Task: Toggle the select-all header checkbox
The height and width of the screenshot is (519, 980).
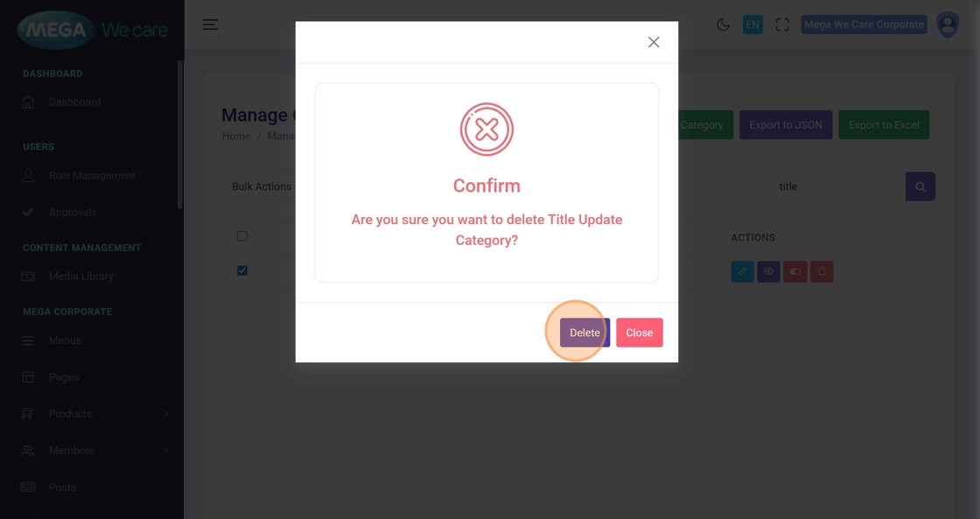Action: coord(242,236)
